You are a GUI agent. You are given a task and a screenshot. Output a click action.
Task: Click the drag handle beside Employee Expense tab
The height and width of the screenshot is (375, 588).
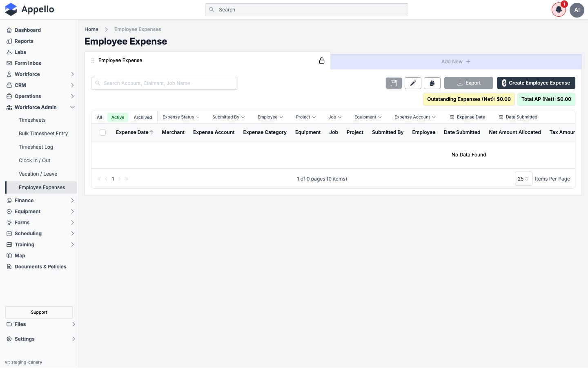click(93, 60)
